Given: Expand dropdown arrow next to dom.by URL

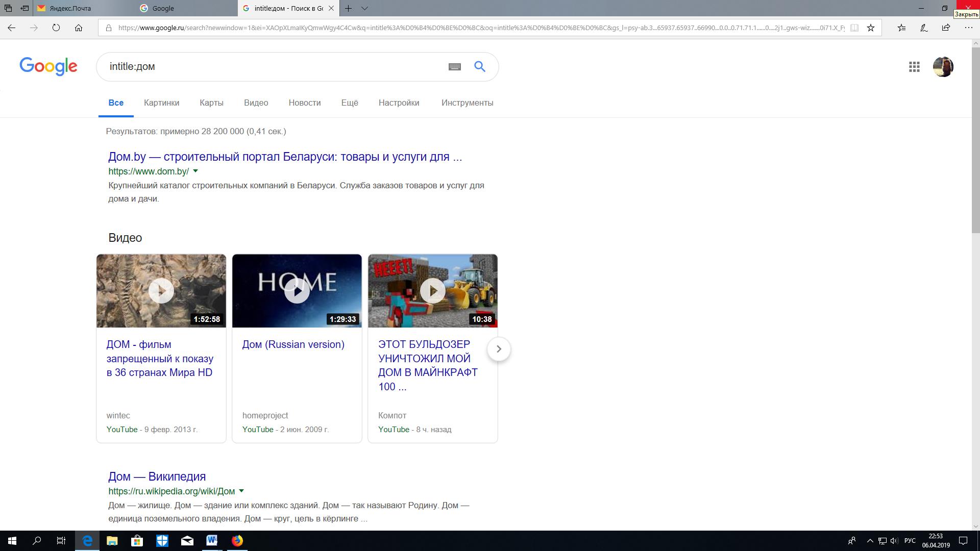Looking at the screenshot, I should click(195, 171).
